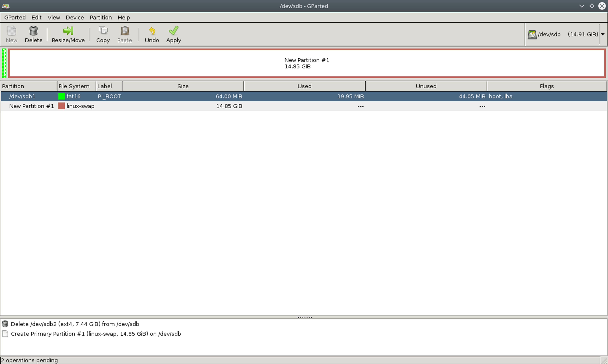Select the New Partition #1 table row
This screenshot has height=364, width=608.
tap(304, 106)
